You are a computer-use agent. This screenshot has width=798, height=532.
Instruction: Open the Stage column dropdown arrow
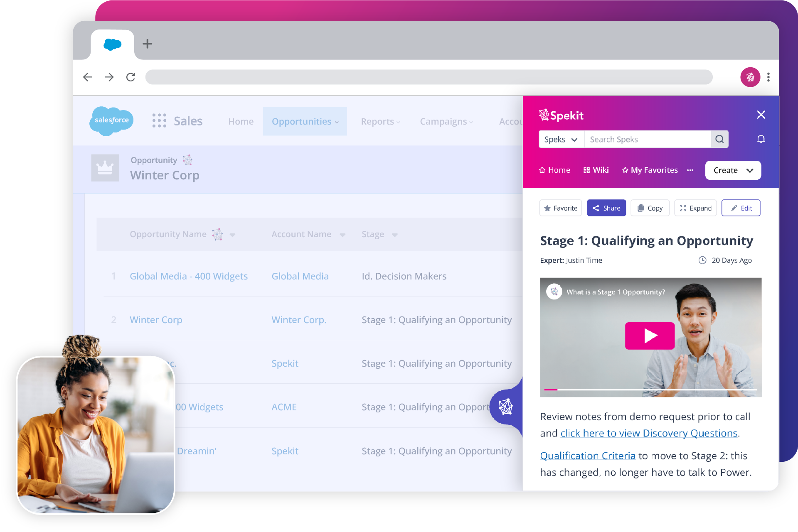click(x=395, y=235)
